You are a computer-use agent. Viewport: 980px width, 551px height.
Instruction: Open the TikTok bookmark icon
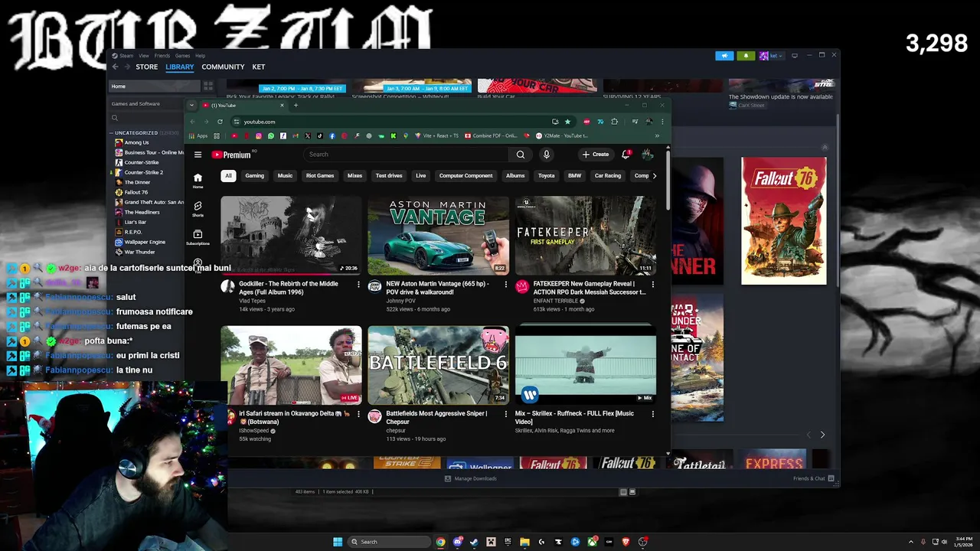319,136
